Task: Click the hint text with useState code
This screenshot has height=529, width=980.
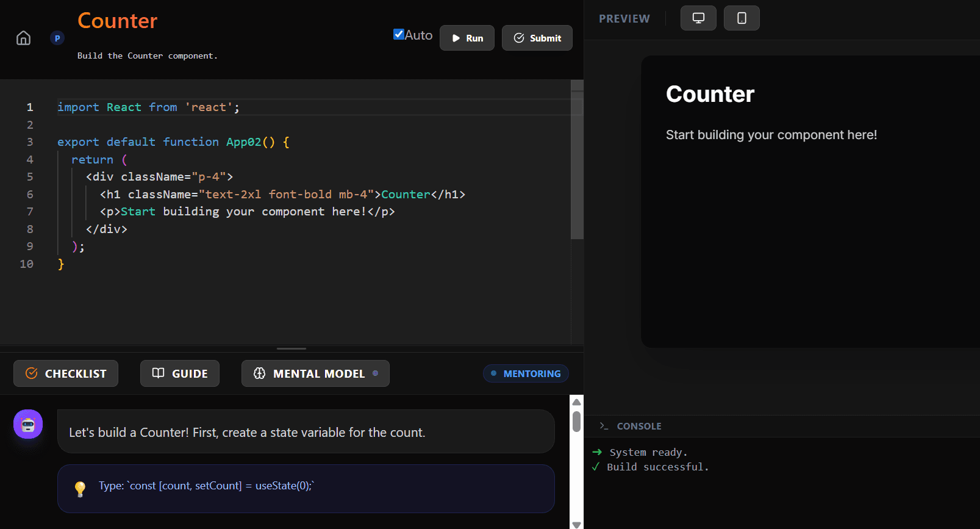Action: click(x=207, y=486)
